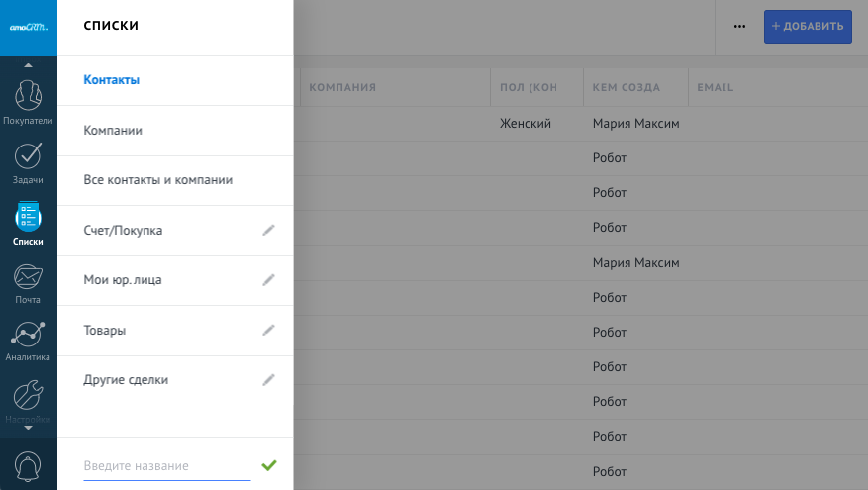Open the Покупатели sidebar section

28,97
